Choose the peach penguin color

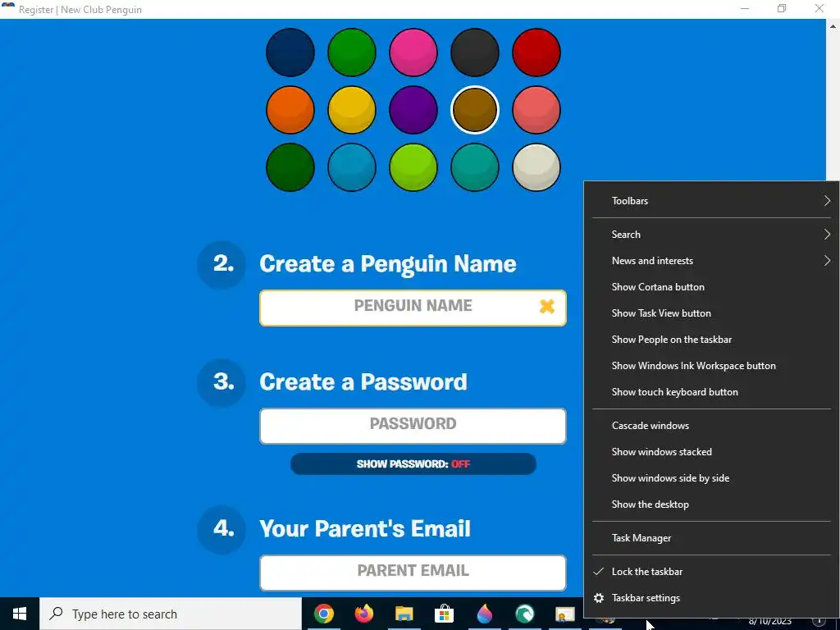pyautogui.click(x=536, y=110)
